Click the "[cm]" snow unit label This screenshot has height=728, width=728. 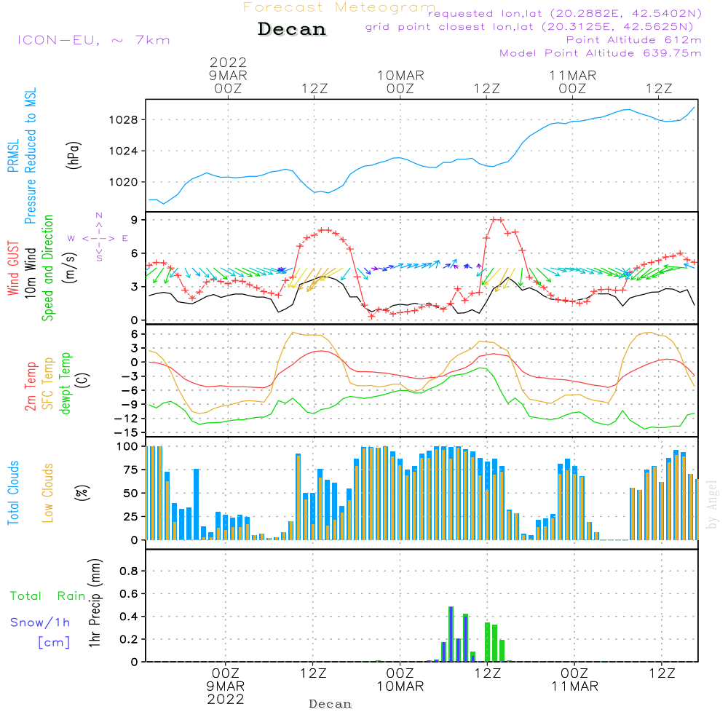click(54, 643)
